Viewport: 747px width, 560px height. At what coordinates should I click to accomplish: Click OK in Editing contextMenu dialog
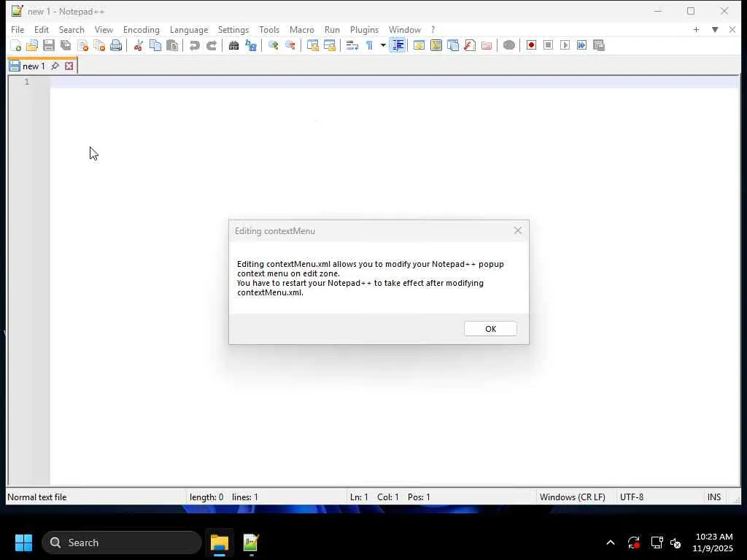pos(490,329)
